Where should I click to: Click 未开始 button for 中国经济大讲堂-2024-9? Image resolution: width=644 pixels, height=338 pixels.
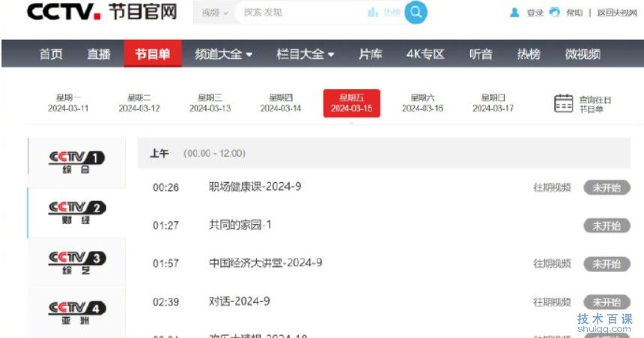607,264
